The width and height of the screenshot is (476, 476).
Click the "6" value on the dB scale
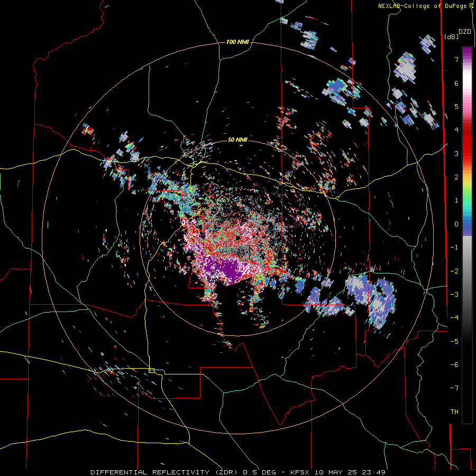tap(456, 83)
